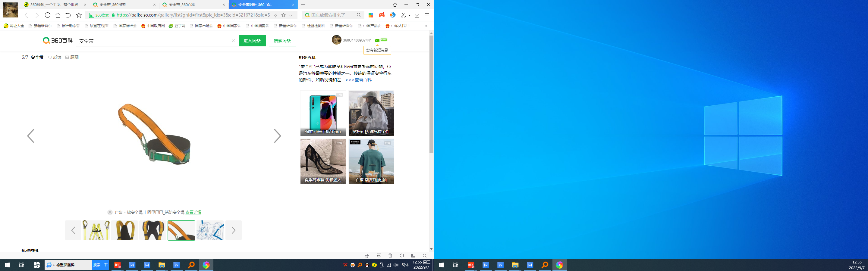Open the browser downloads icon
868x271 pixels.
click(x=417, y=15)
